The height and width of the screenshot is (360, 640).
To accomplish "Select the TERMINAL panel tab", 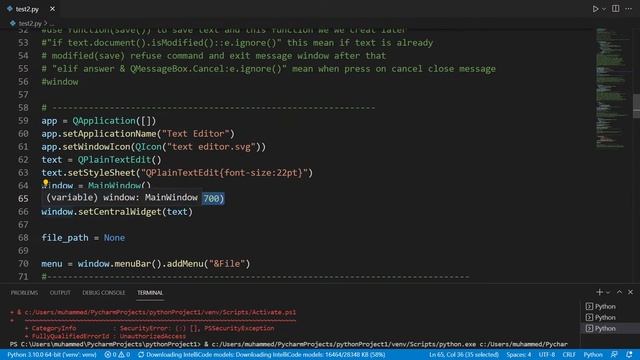I will click(150, 293).
